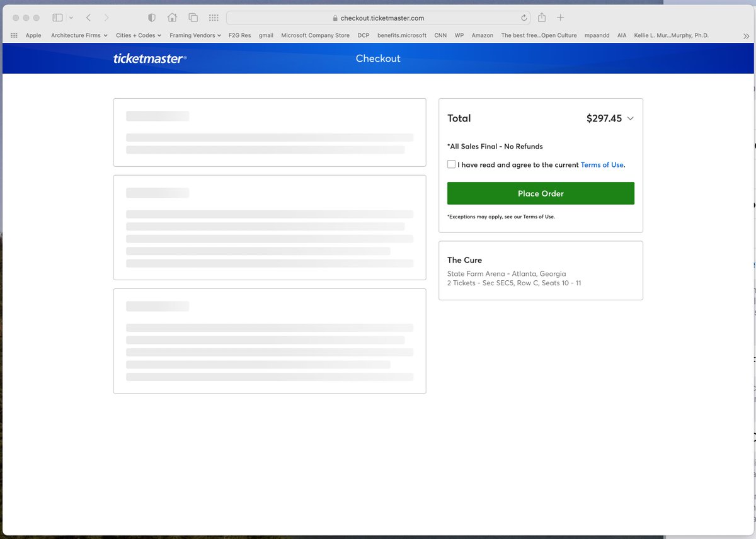This screenshot has height=539, width=756.
Task: Open the benefits.microsoft bookmark
Action: click(402, 35)
